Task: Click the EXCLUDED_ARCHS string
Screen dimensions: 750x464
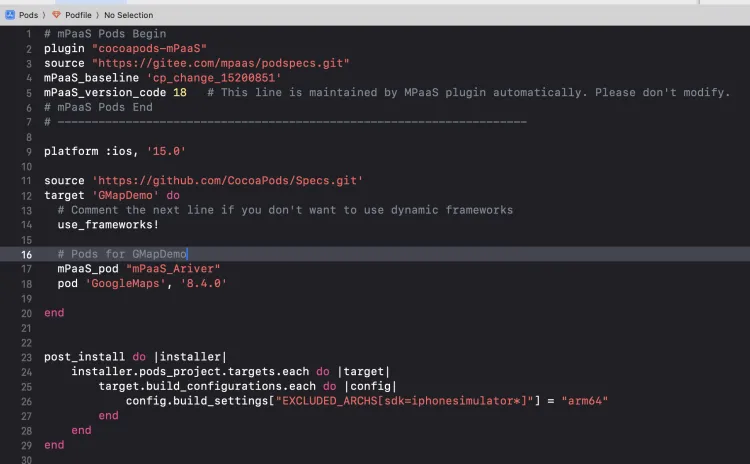Action: click(x=405, y=401)
